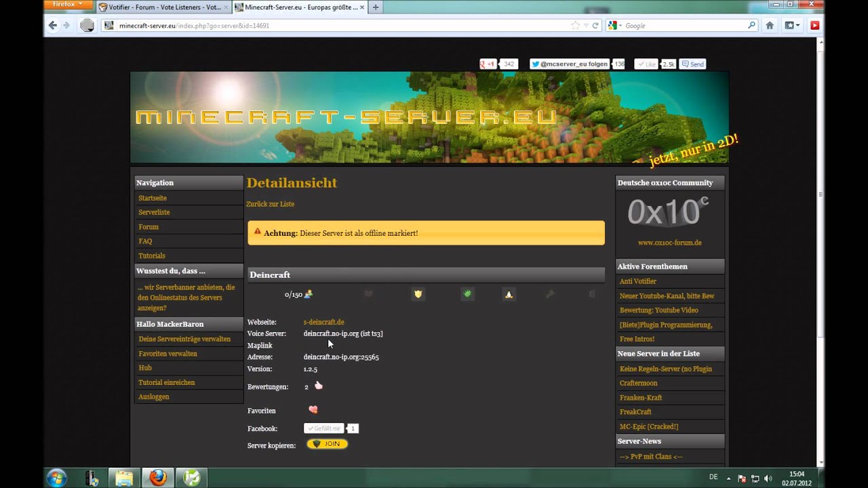Click the dimmed heart server feature icon
This screenshot has width=868, height=488.
point(369,294)
